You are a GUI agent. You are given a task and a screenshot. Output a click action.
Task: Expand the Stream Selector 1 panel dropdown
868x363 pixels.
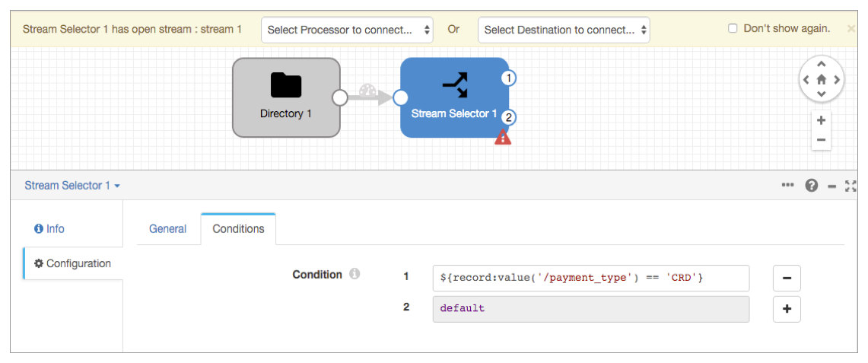(72, 186)
